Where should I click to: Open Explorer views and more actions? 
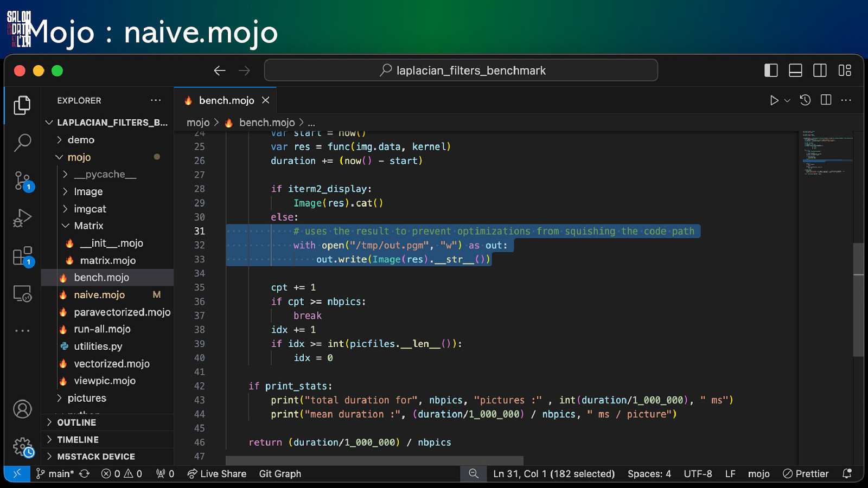pos(156,100)
